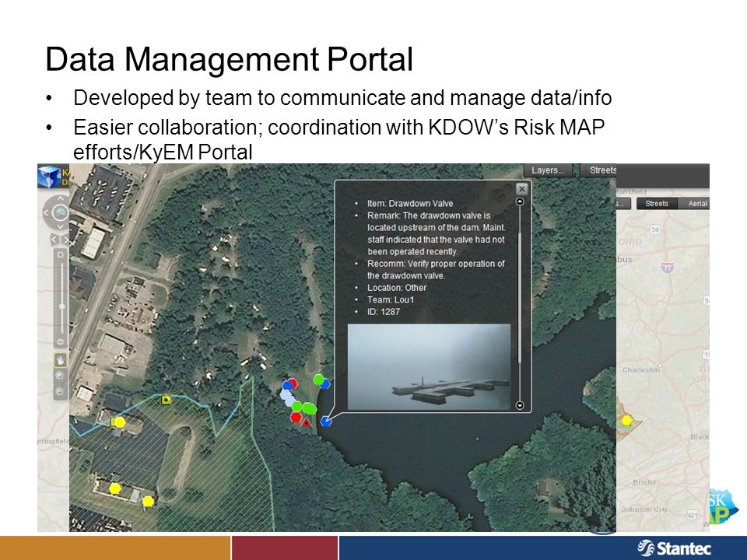Select the zoom-in tool below the hand
This screenshot has width=747, height=560.
[x=61, y=376]
